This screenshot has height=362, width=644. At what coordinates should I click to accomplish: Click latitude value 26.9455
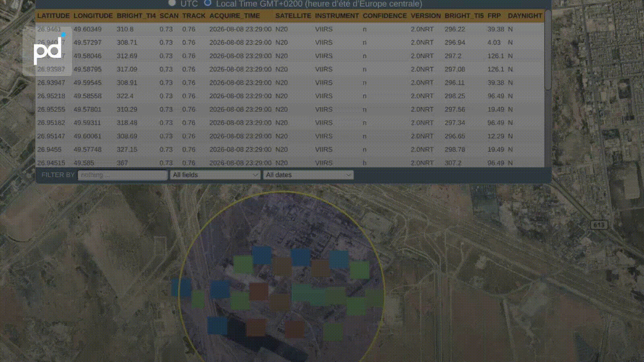coord(50,149)
